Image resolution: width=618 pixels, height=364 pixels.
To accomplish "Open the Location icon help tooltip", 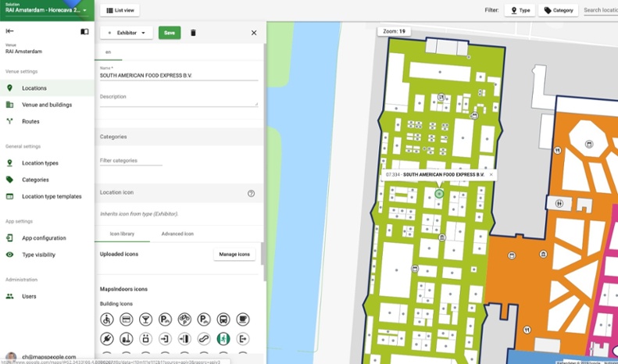I will click(x=251, y=194).
